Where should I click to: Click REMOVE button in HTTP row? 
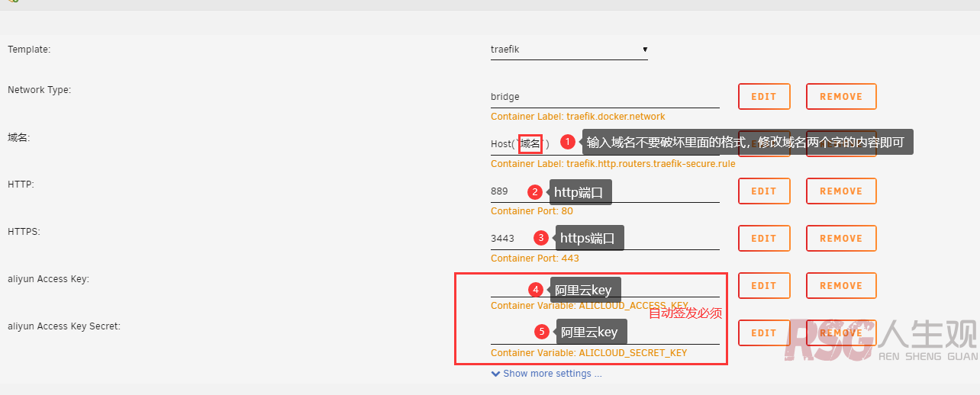pyautogui.click(x=841, y=191)
